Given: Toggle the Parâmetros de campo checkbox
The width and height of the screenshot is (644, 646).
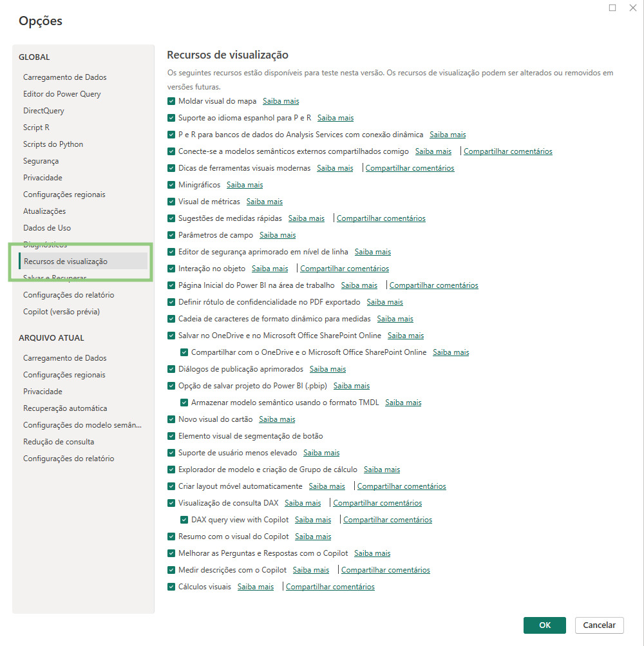Looking at the screenshot, I should pos(171,235).
